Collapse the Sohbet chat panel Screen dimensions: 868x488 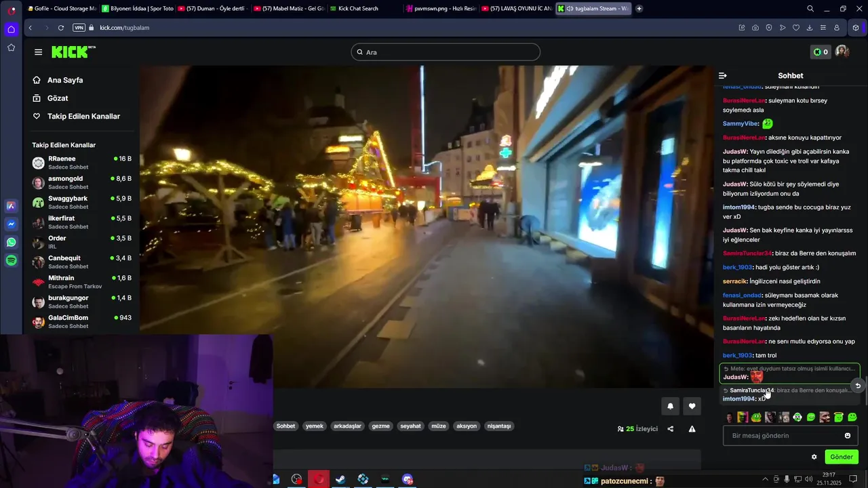[722, 76]
